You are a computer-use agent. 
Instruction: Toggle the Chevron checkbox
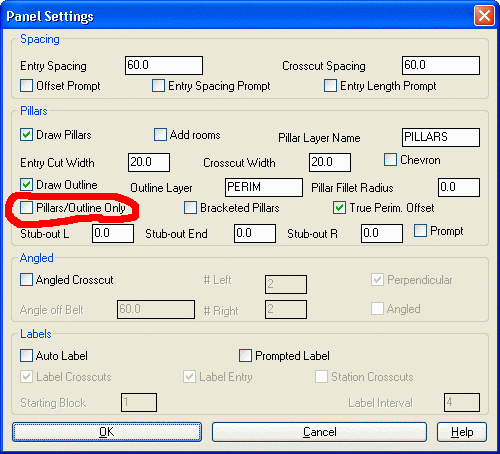click(x=390, y=160)
